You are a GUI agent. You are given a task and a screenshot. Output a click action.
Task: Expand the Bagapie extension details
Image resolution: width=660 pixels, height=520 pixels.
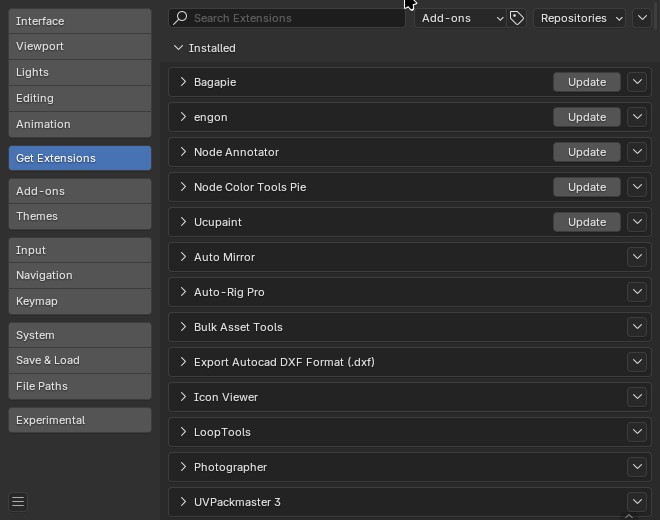coord(183,82)
